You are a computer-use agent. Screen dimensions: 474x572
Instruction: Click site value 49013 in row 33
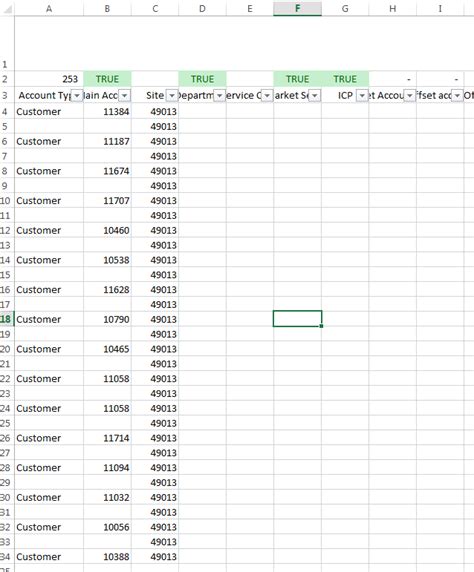click(163, 542)
